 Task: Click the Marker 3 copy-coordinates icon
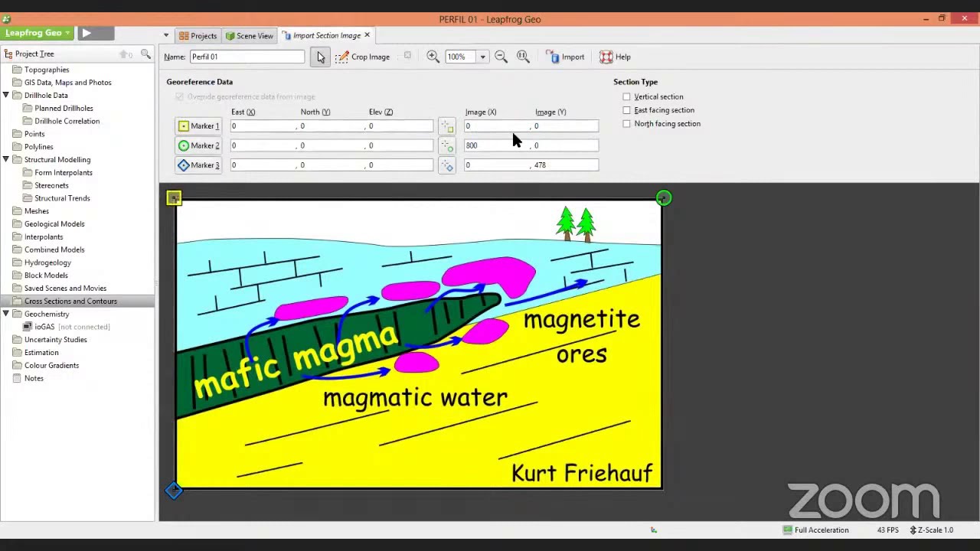(447, 165)
